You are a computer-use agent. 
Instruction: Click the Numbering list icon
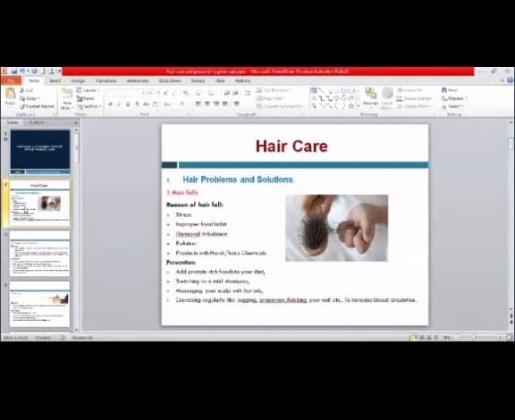pyautogui.click(x=210, y=93)
